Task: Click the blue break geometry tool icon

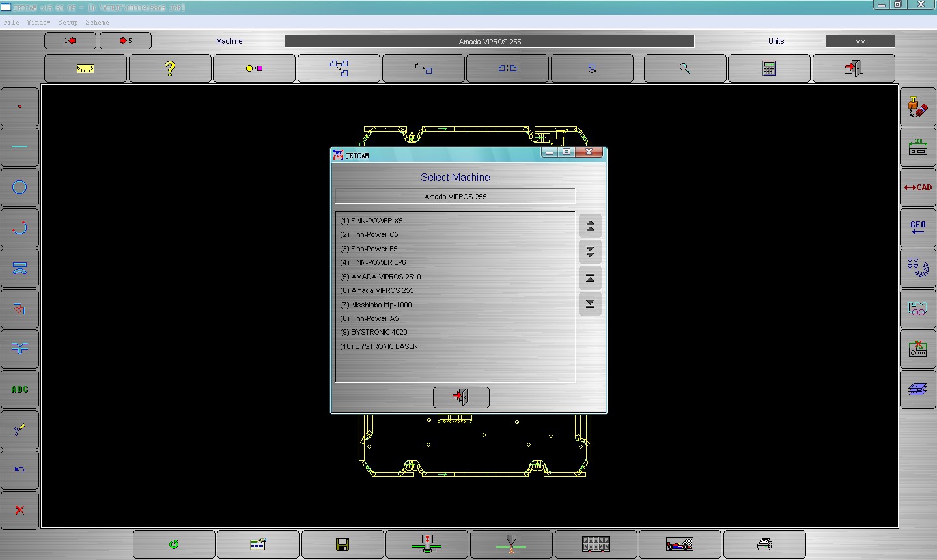Action: 20,349
